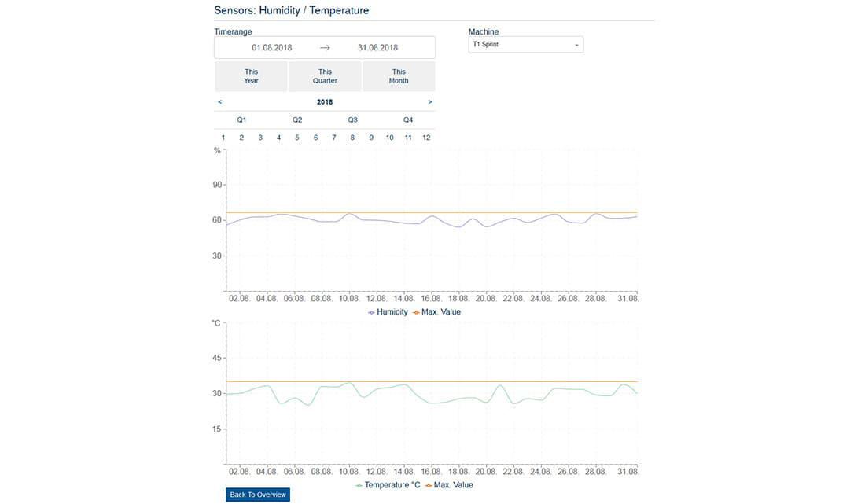Select month 1 in month row
Screen dimensions: 865x504
point(223,138)
